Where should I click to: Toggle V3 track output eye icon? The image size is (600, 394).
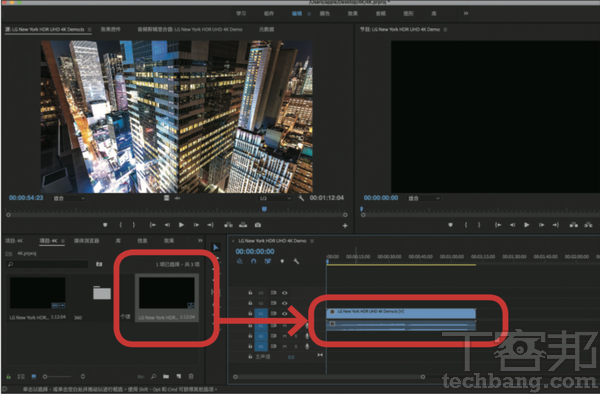coord(285,293)
